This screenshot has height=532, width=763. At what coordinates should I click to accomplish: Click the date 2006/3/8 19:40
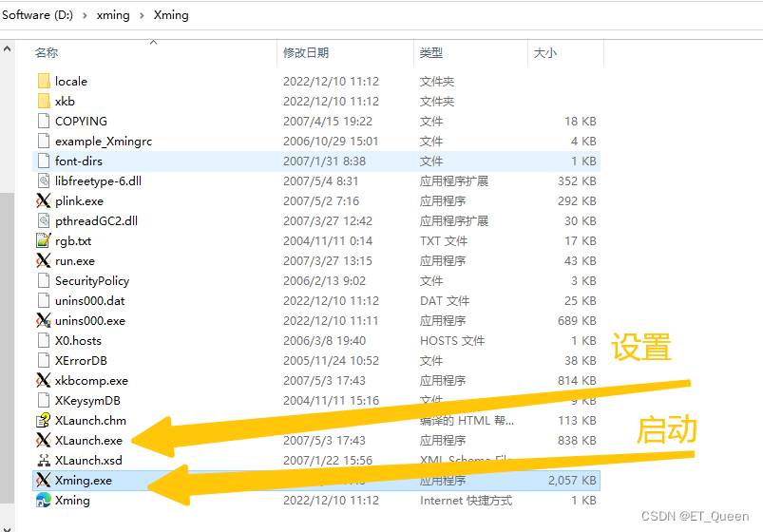pyautogui.click(x=325, y=341)
